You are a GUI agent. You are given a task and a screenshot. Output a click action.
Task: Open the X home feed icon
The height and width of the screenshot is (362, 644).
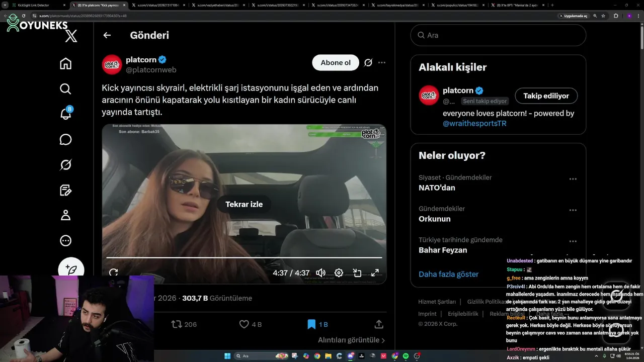pos(65,64)
